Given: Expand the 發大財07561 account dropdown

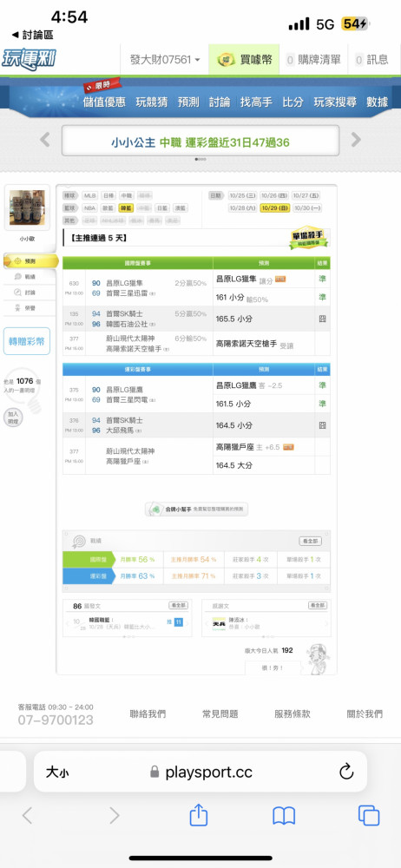Looking at the screenshot, I should click(x=165, y=60).
